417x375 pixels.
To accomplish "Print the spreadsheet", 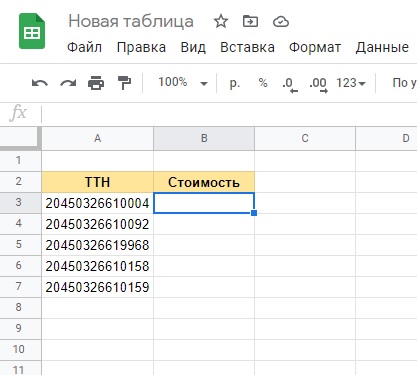I will [96, 83].
